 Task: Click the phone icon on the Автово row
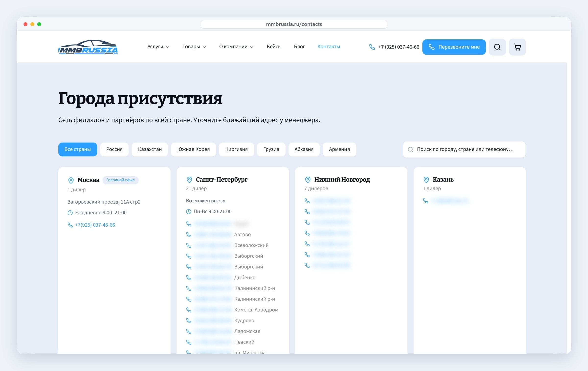click(189, 235)
